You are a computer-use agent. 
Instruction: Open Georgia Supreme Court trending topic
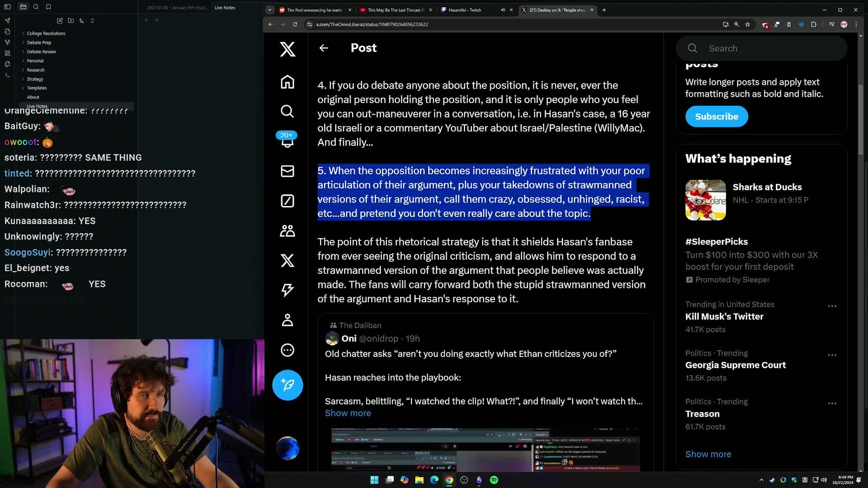tap(736, 365)
